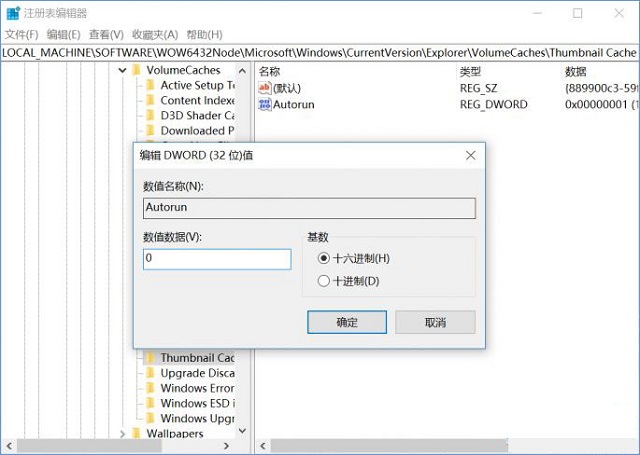Viewport: 640px width, 455px height.
Task: Select the Content Indexer tree item
Action: coord(198,100)
